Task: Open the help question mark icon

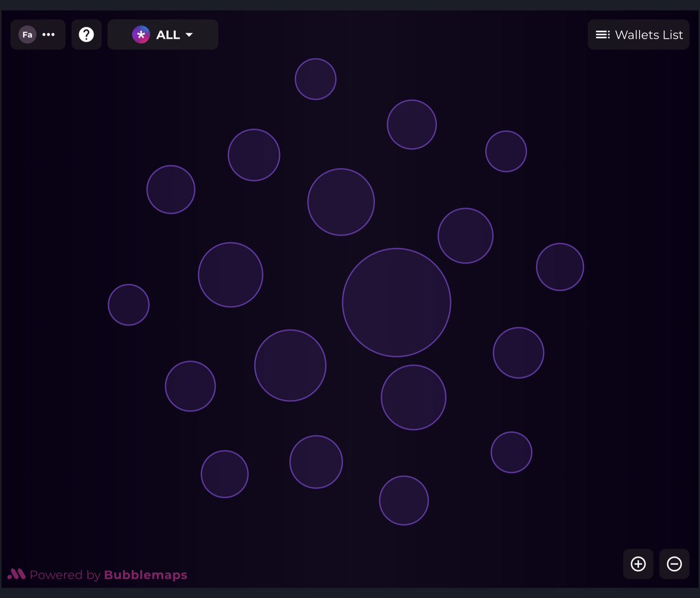Action: click(x=86, y=35)
